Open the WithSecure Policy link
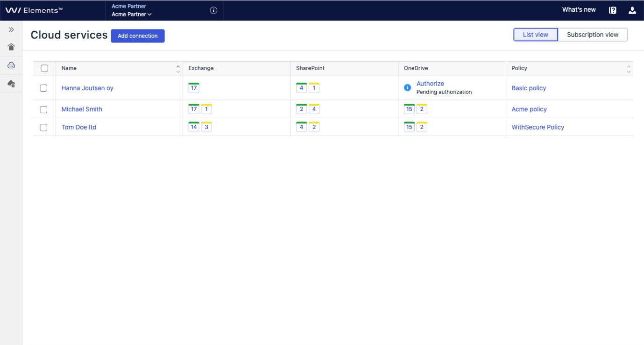 [538, 127]
